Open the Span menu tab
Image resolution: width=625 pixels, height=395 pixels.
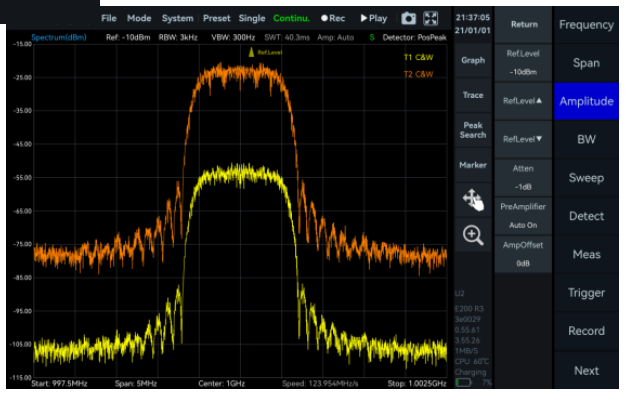click(586, 63)
